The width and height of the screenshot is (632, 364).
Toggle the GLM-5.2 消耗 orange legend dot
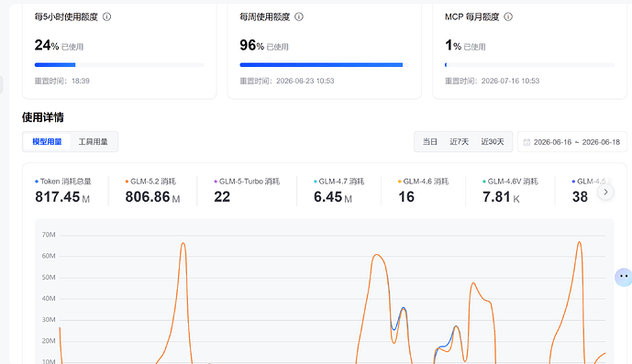[x=127, y=182]
